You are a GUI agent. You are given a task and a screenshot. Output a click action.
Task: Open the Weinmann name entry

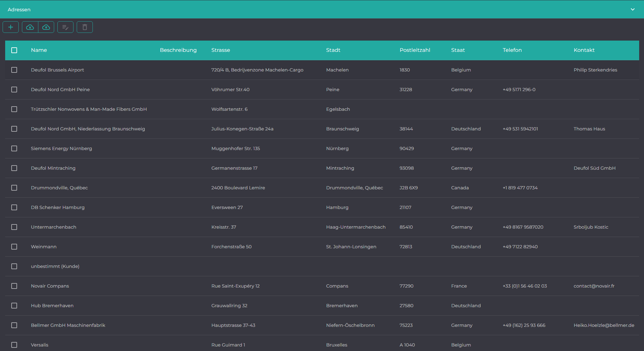point(44,247)
